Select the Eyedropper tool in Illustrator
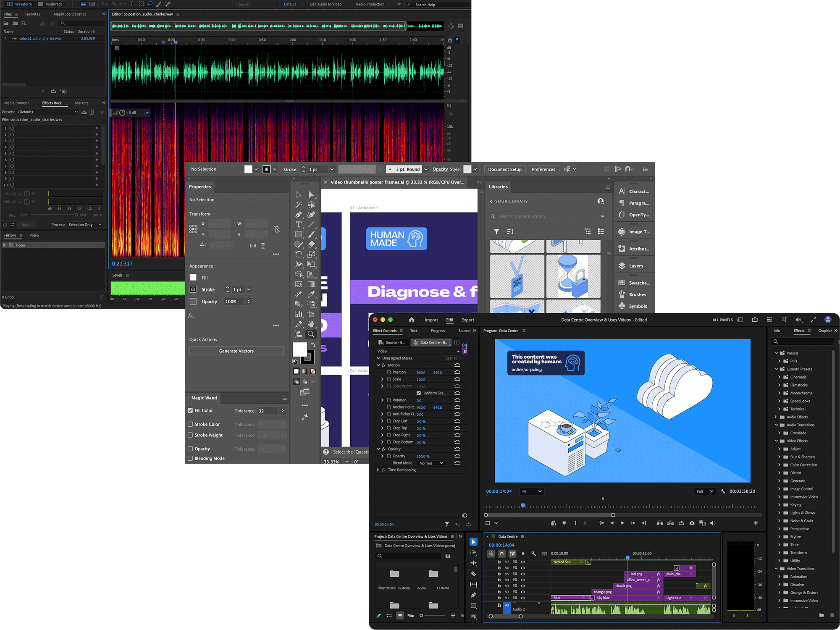Image resolution: width=840 pixels, height=630 pixels. pos(311,294)
